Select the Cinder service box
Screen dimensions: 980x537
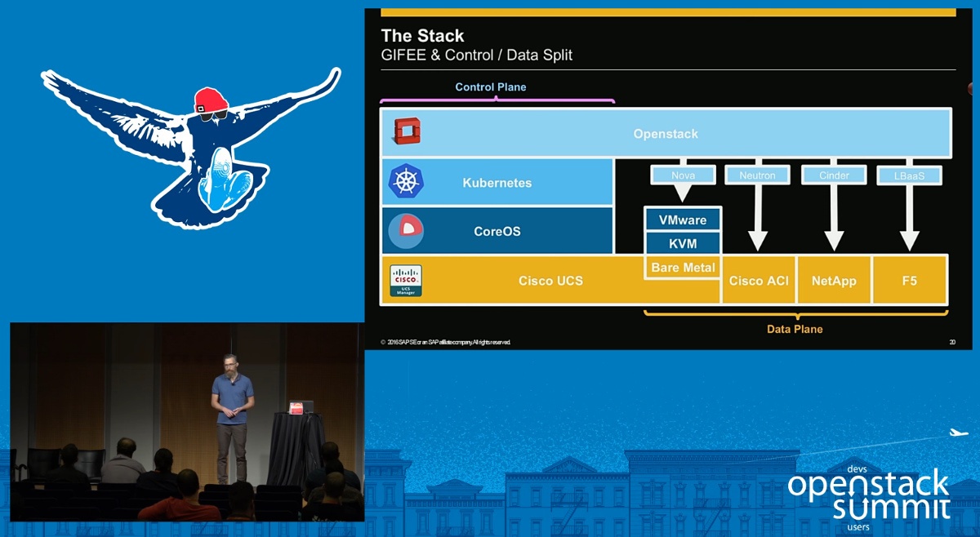[x=834, y=175]
